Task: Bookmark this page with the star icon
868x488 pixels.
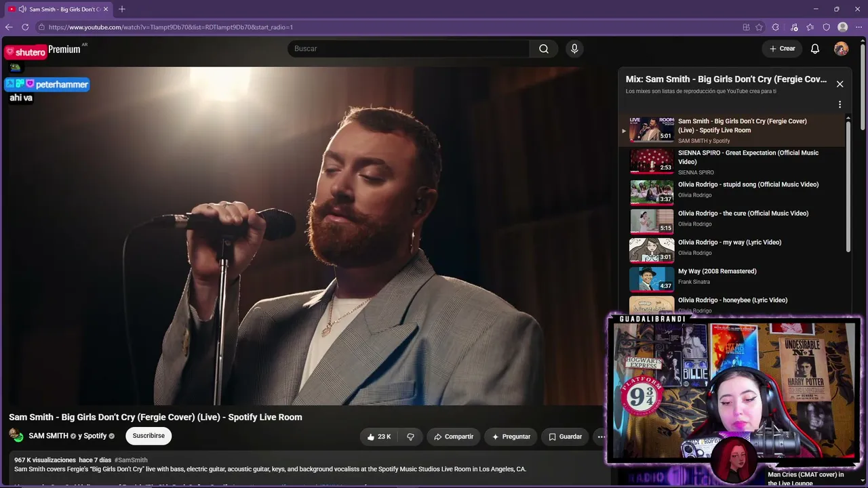Action: [759, 27]
